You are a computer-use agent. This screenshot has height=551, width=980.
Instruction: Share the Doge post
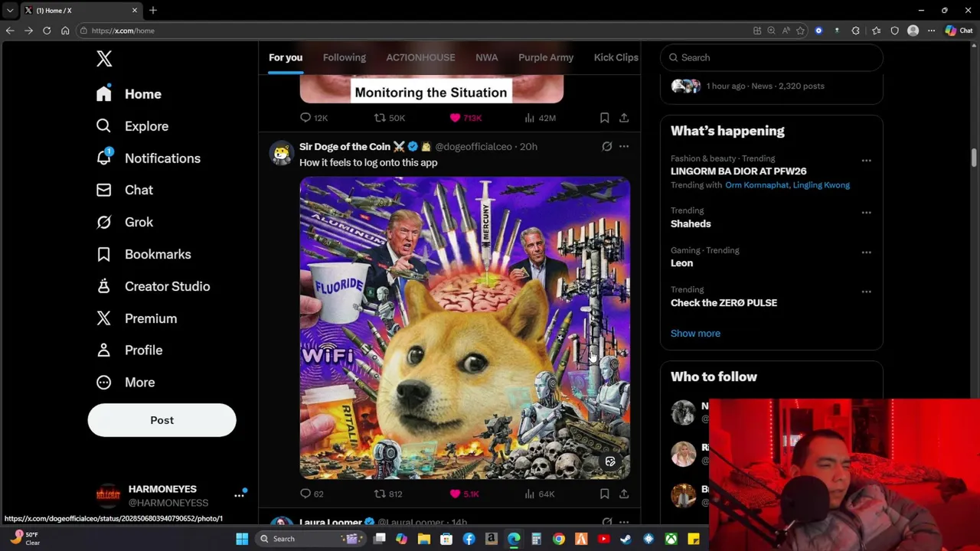624,494
